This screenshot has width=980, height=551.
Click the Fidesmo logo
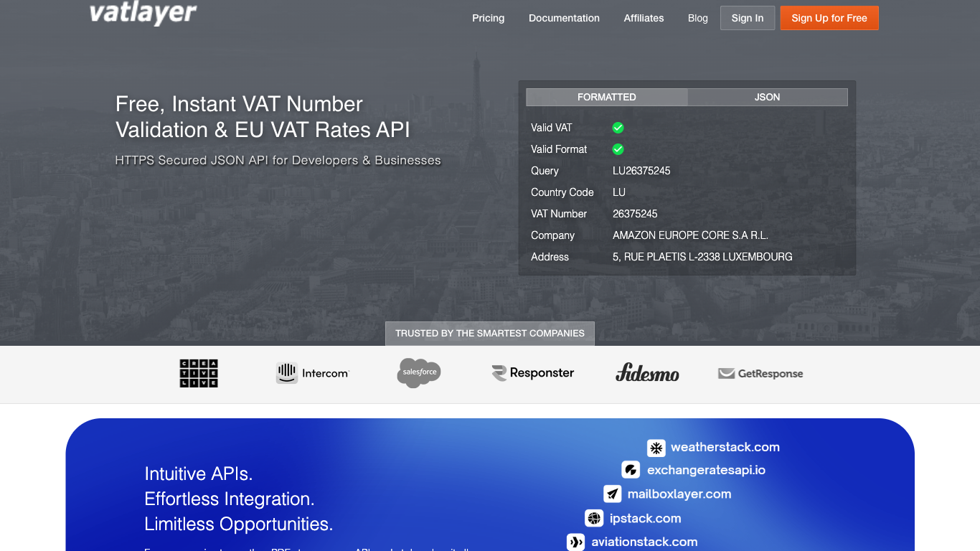647,373
